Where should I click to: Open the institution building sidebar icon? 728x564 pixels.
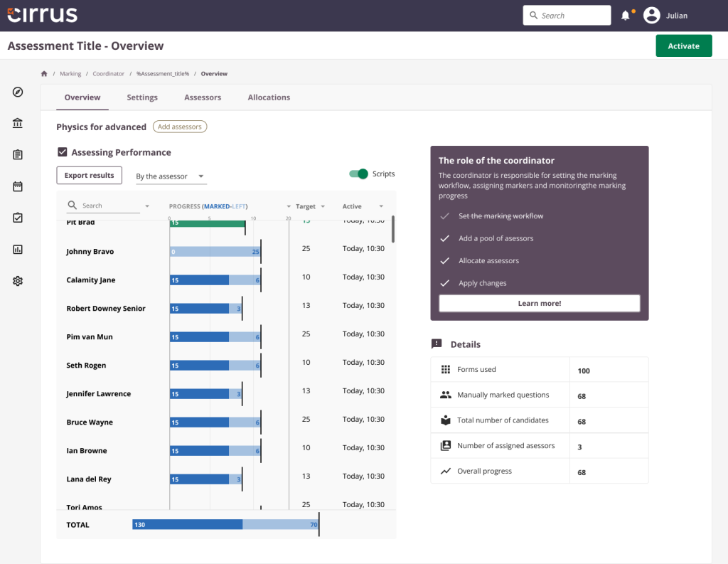tap(18, 123)
